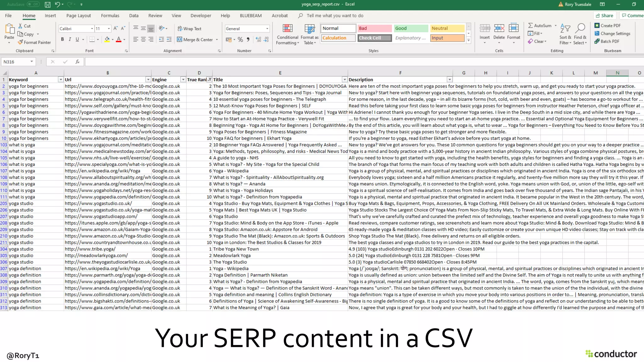Click the Share button
The image size is (644, 362).
pyautogui.click(x=604, y=15)
